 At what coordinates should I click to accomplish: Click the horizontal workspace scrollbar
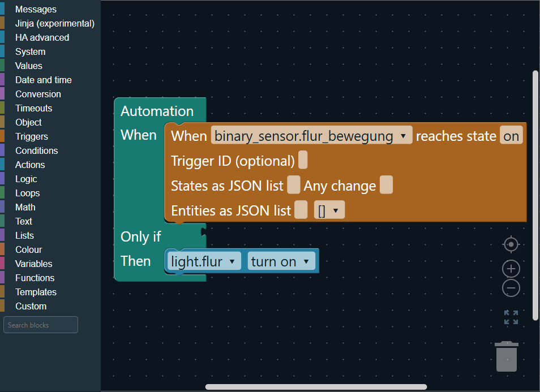coord(316,387)
